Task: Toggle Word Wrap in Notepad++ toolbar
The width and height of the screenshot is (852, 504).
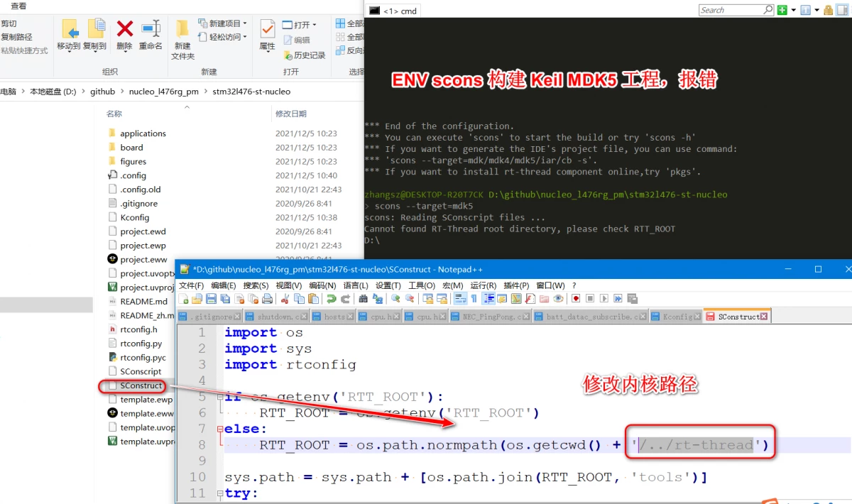Action: 461,299
